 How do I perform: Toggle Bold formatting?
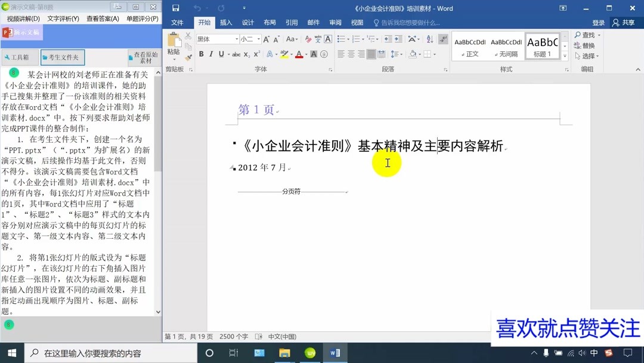(x=201, y=54)
